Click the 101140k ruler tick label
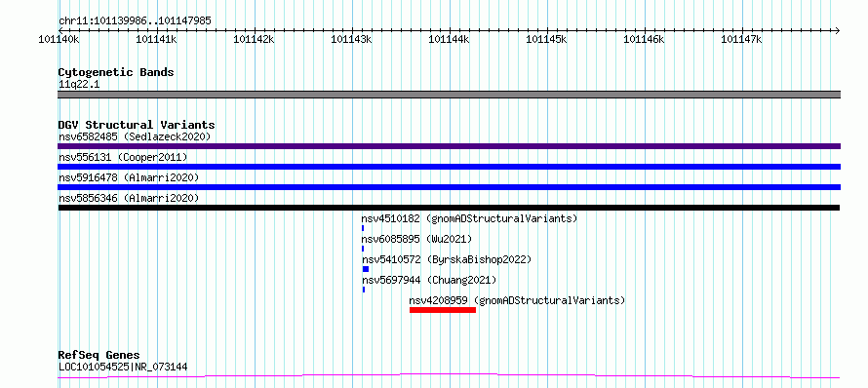The height and width of the screenshot is (388, 868). [x=59, y=39]
